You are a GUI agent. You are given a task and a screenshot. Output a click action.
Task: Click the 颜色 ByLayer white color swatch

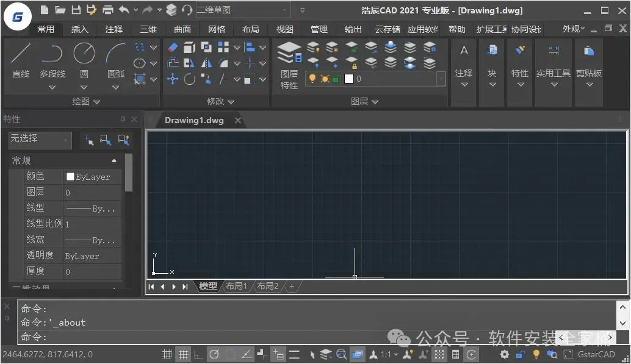pyautogui.click(x=70, y=177)
